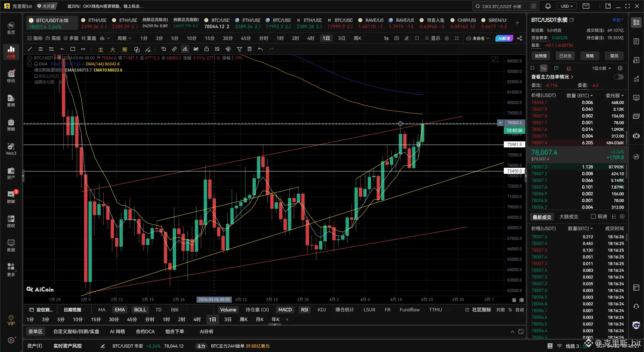Image resolution: width=644 pixels, height=352 pixels.
Task: Open the 1位小数 precision dropdown
Action: tap(601, 68)
